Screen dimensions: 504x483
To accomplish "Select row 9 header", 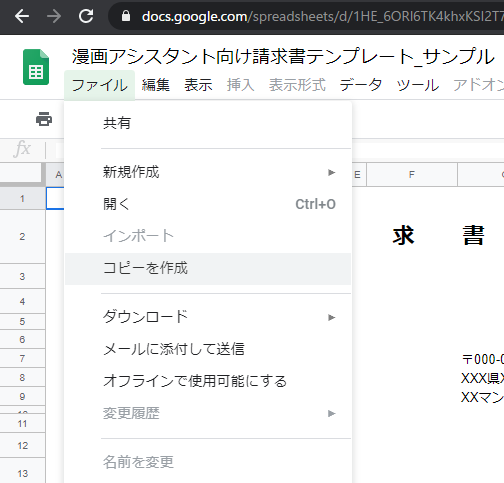I will click(22, 397).
